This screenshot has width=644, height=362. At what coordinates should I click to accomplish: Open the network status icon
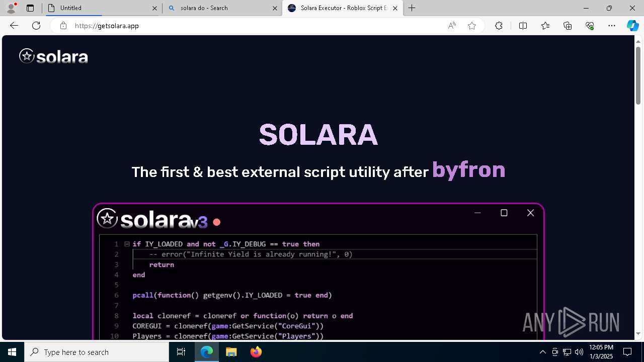tap(567, 352)
